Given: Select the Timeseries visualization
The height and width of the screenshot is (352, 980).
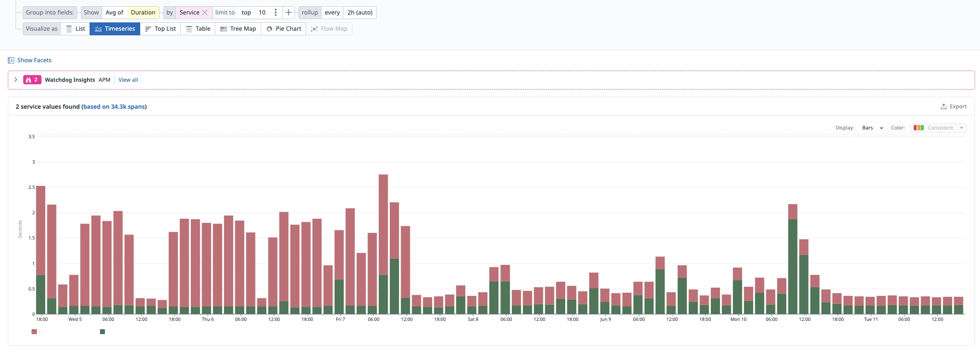Looking at the screenshot, I should [x=115, y=29].
